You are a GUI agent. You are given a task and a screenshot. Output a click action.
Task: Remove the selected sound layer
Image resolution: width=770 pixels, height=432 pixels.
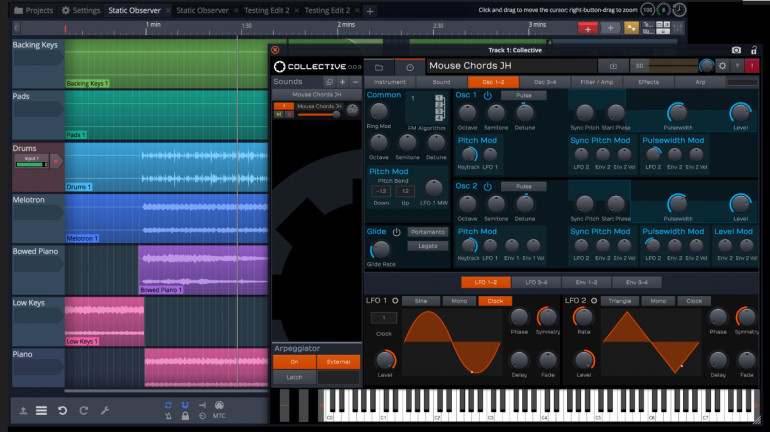point(355,82)
